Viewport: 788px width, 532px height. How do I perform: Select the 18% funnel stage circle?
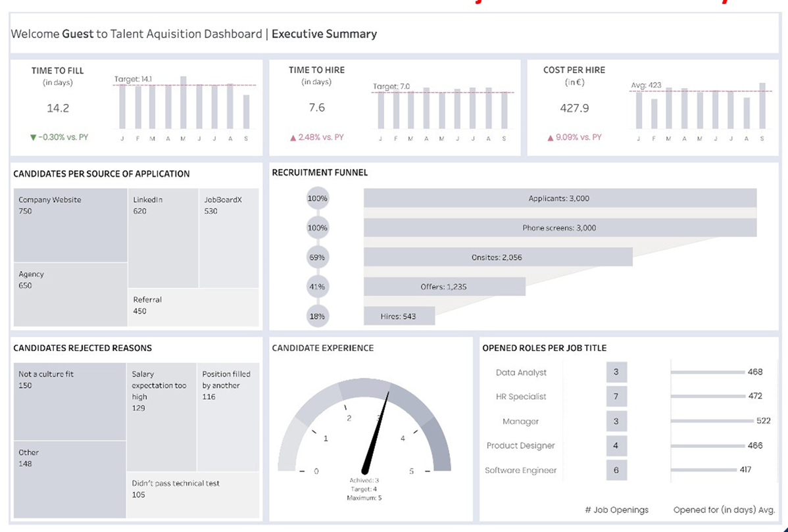[317, 316]
